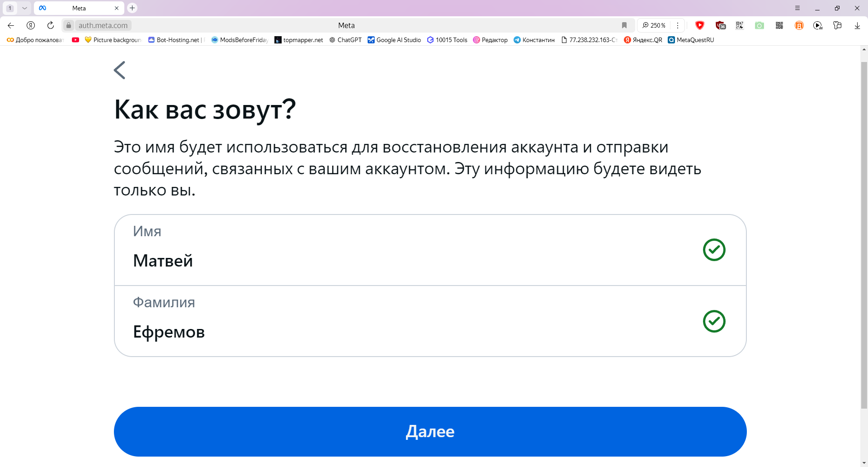Screen dimensions: 868x467
Task: Open the green screenshot capture extension
Action: [759, 25]
